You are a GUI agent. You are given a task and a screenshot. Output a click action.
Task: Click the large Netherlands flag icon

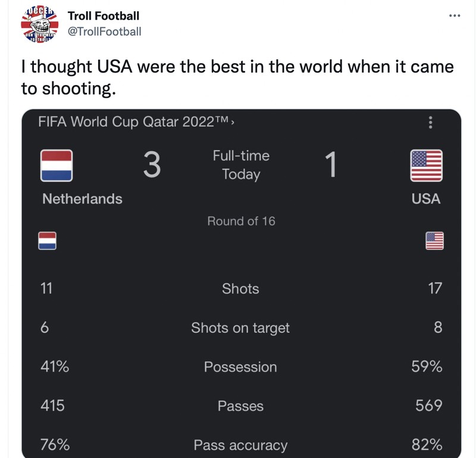(57, 164)
